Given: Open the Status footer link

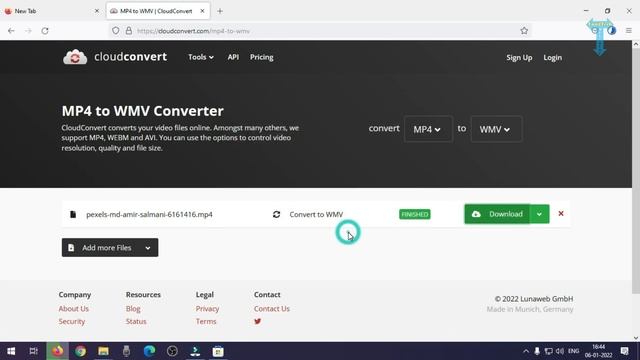Looking at the screenshot, I should click(x=136, y=321).
